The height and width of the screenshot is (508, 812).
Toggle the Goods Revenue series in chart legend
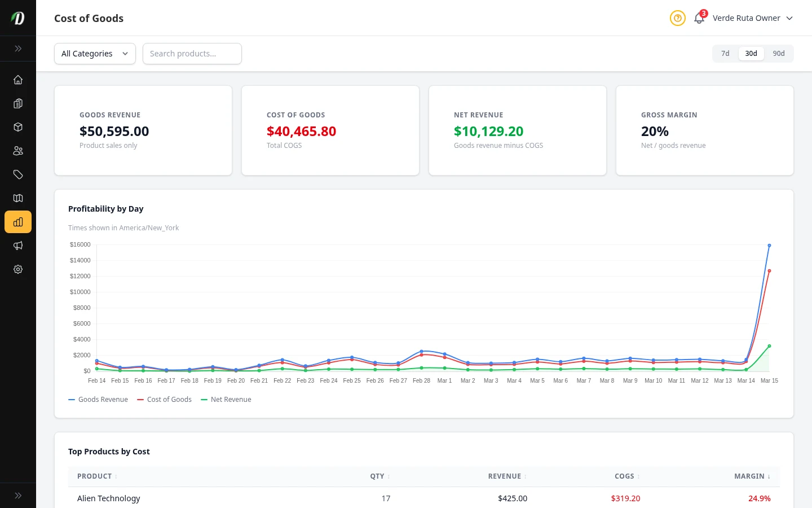[x=98, y=399]
